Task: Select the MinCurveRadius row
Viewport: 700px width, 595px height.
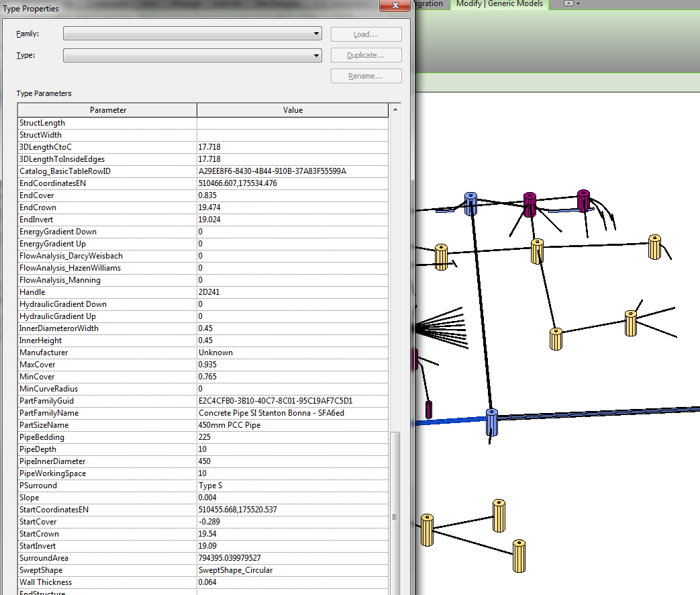Action: point(203,388)
